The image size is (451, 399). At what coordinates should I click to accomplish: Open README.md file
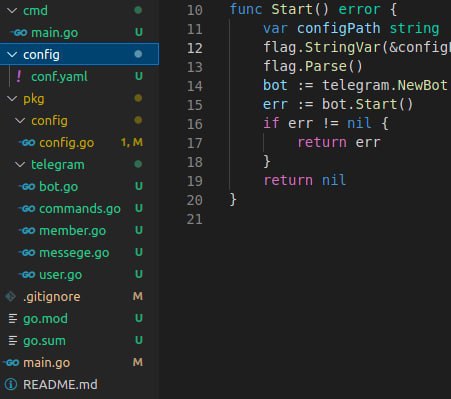point(60,385)
